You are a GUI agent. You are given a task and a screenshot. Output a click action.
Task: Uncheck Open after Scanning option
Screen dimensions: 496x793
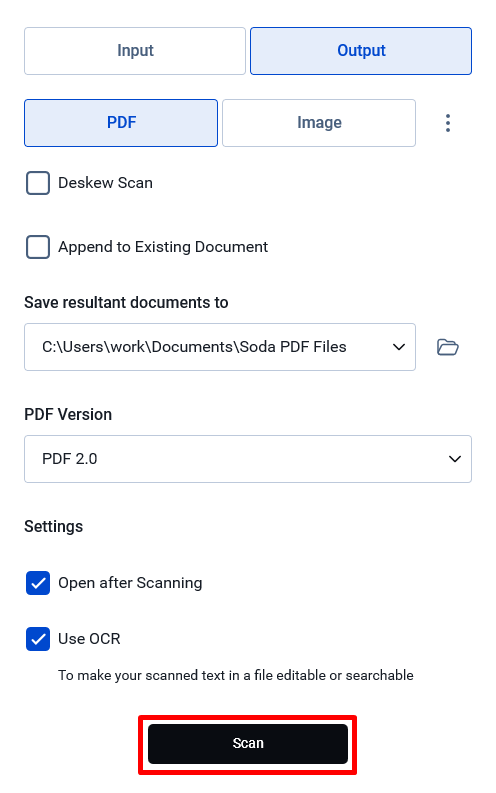point(38,583)
